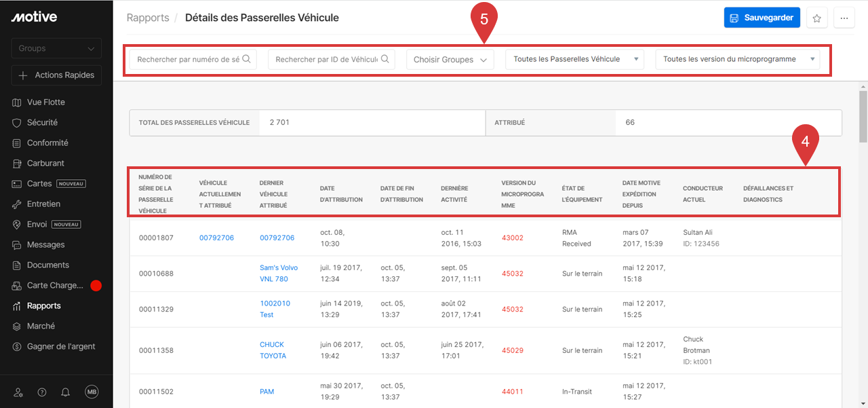Click serial number 00011502
Screen dimensions: 868x408
(156, 392)
